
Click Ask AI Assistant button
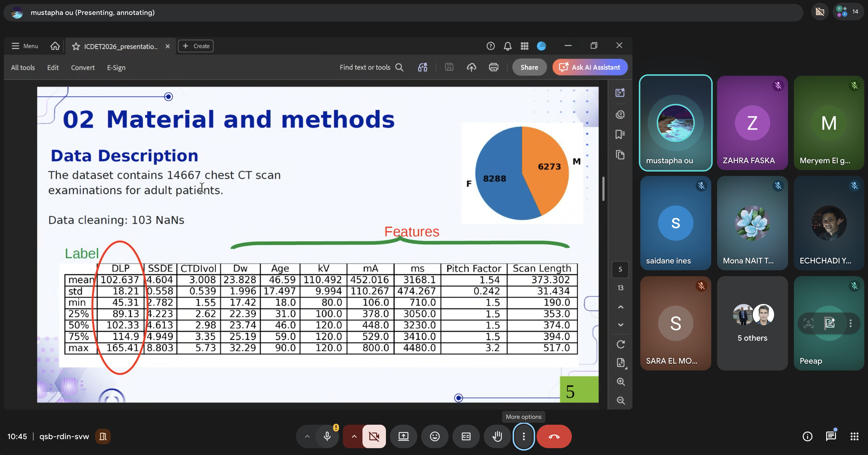(x=590, y=67)
